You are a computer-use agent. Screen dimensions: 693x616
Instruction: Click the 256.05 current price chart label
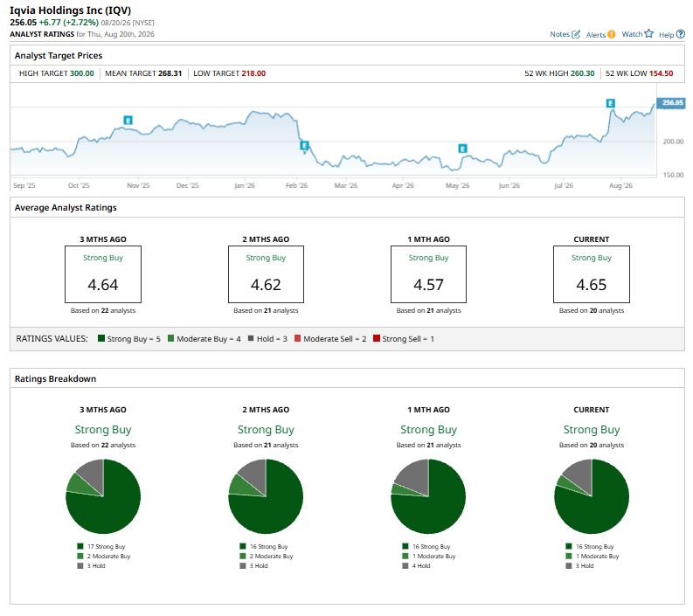671,102
